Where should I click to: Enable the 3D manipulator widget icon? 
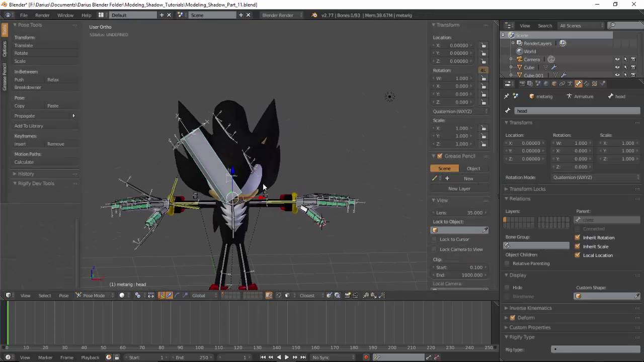point(162,296)
